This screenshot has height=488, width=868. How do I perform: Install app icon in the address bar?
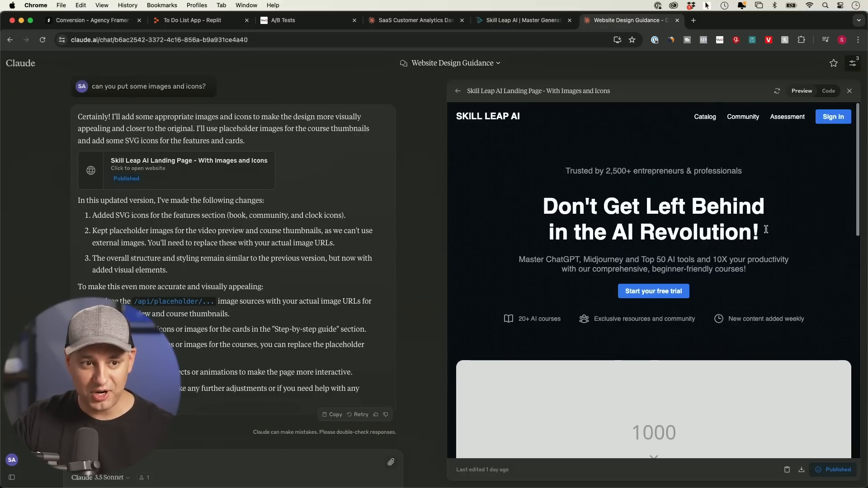tap(617, 40)
